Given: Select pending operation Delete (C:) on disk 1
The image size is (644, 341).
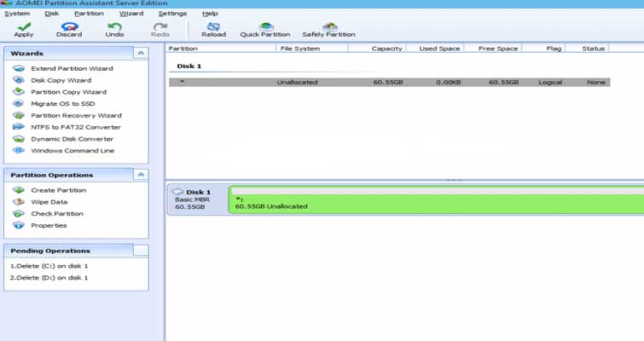Looking at the screenshot, I should [x=49, y=266].
